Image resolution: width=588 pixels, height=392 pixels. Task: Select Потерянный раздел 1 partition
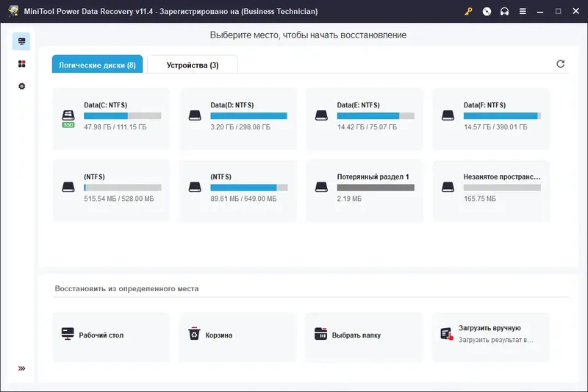(364, 190)
